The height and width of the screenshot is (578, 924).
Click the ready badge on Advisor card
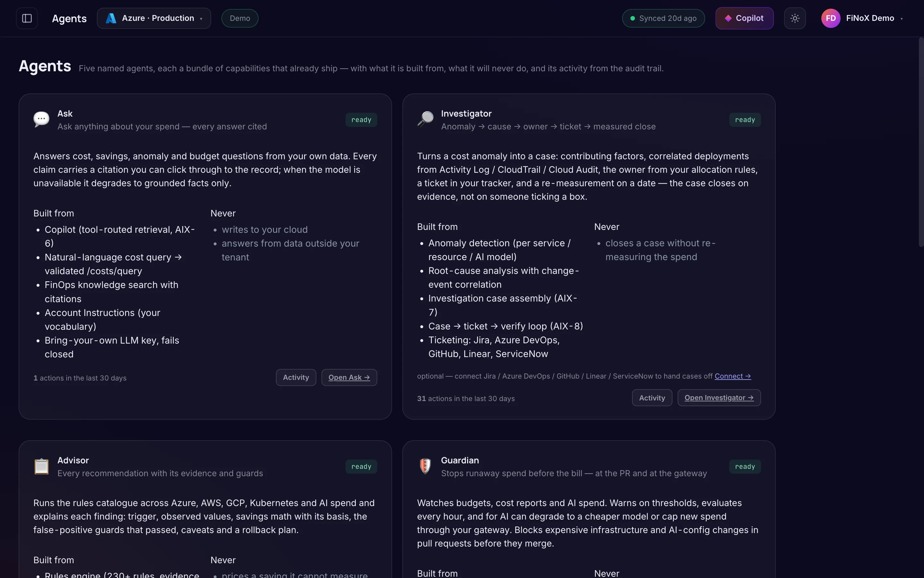point(361,466)
